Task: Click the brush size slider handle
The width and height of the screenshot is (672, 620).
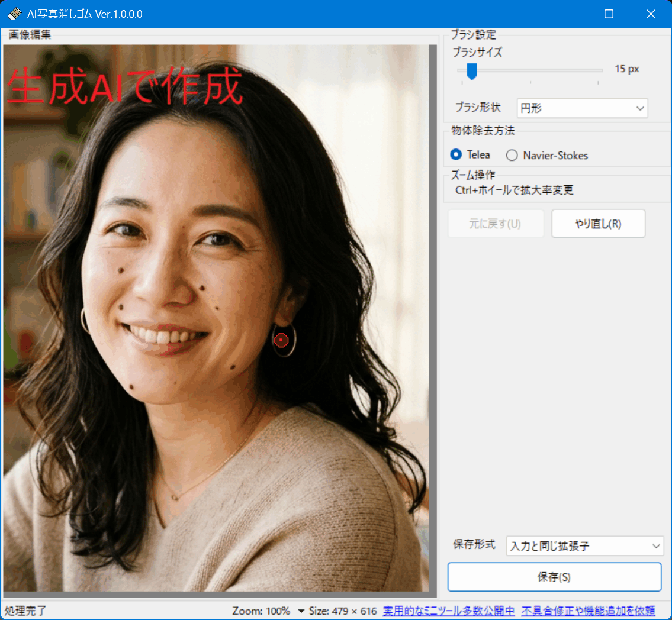Action: click(471, 72)
